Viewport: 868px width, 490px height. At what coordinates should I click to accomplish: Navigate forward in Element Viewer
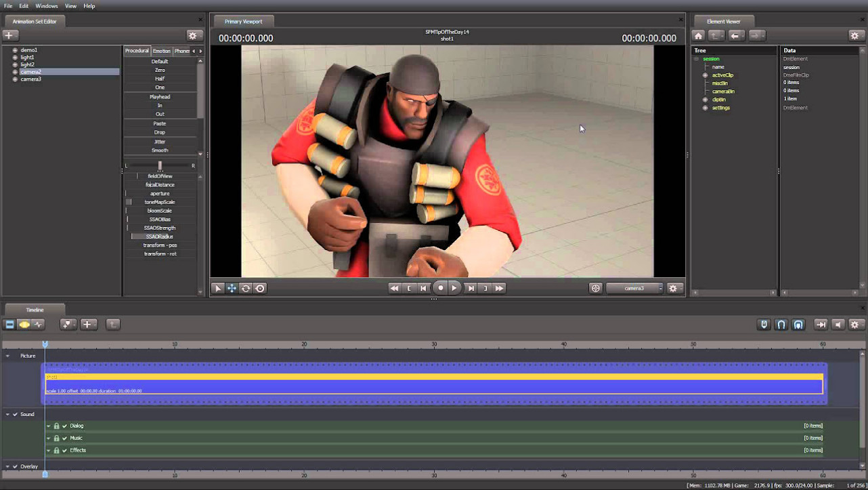pos(757,35)
